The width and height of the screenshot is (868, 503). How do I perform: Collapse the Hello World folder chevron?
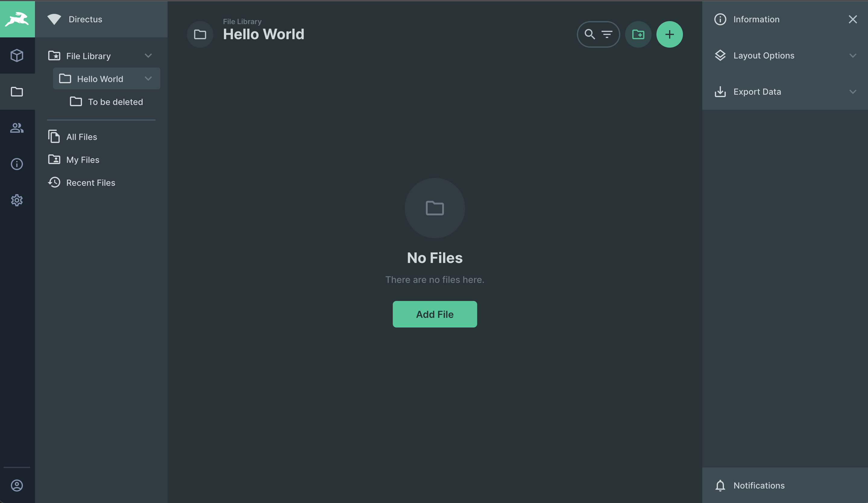point(148,78)
